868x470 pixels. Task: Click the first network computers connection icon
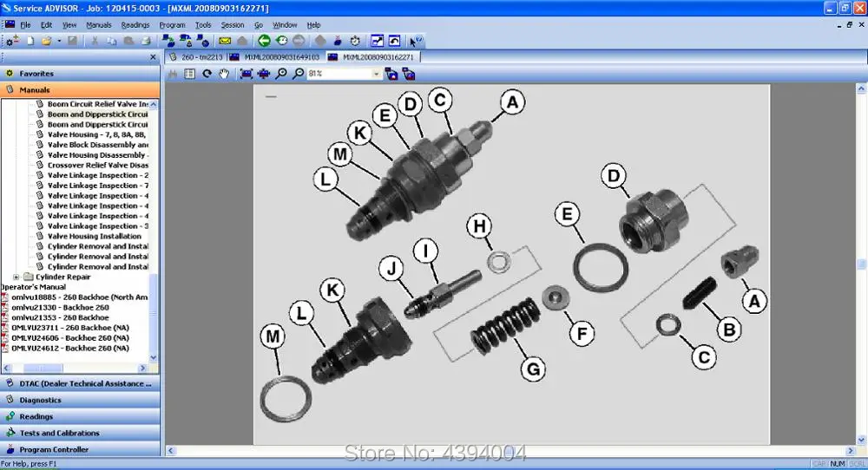[x=168, y=41]
